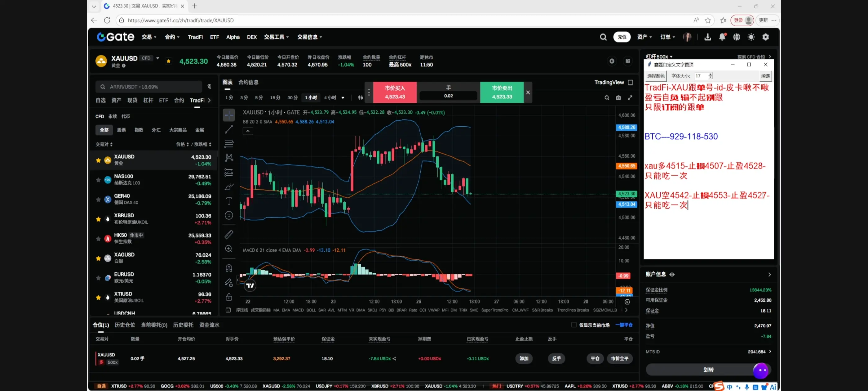868x391 pixels.
Task: Search symbols inside the chart toolbar
Action: [607, 98]
